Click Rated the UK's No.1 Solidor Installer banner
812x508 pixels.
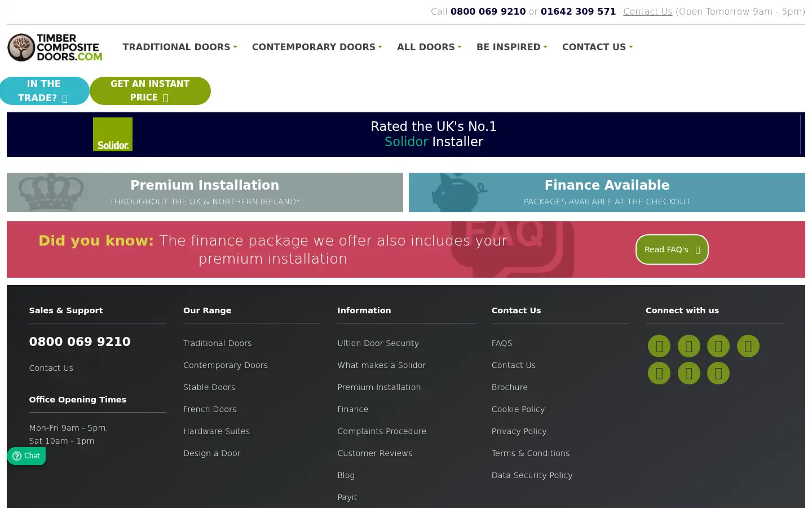click(434, 134)
